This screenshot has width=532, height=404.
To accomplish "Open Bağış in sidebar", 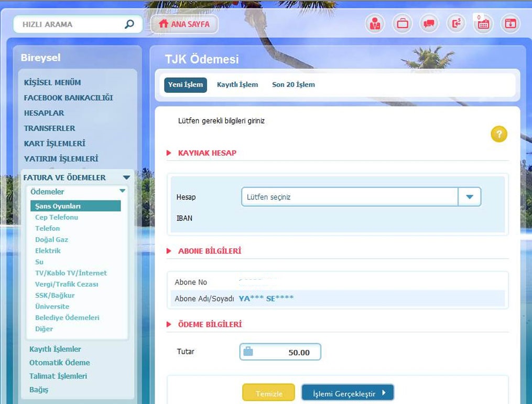I will click(39, 390).
